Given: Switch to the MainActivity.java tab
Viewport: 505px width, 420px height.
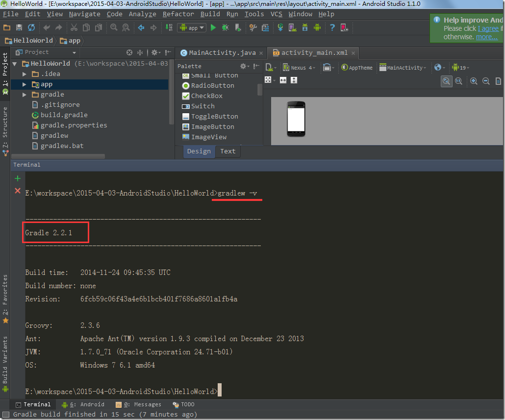Looking at the screenshot, I should click(222, 53).
